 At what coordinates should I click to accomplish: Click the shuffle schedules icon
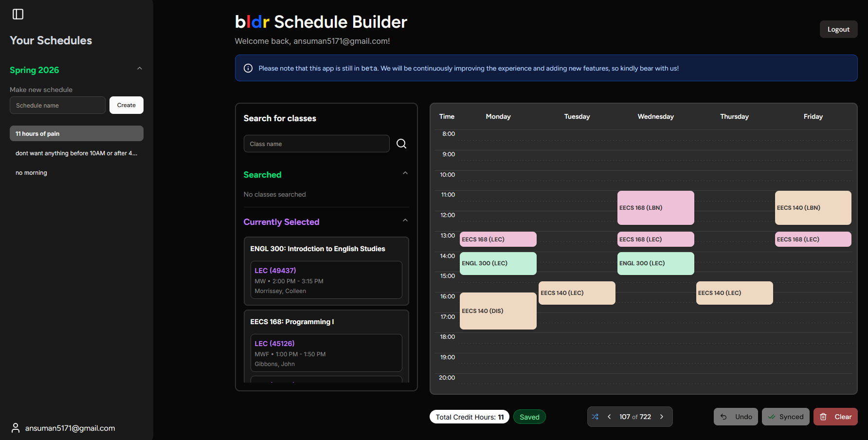point(595,417)
